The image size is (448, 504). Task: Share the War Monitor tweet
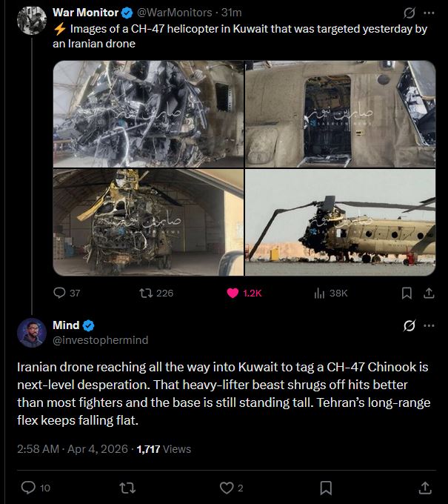[429, 293]
